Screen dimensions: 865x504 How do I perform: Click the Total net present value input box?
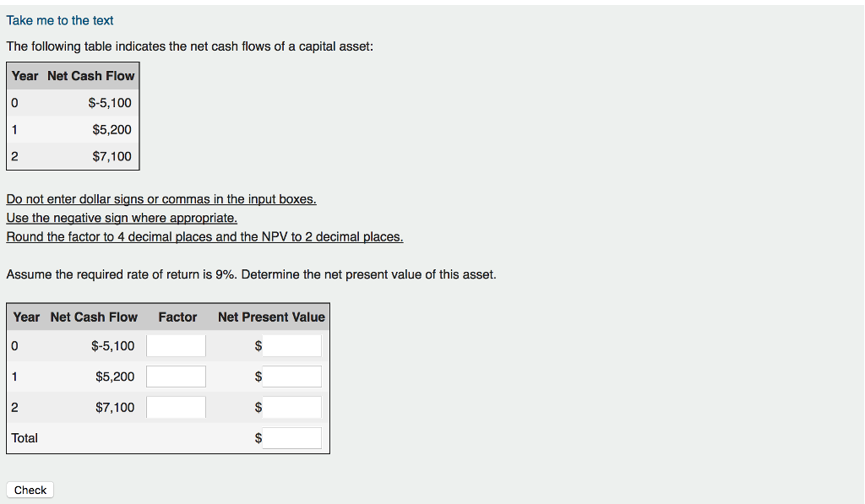(293, 437)
